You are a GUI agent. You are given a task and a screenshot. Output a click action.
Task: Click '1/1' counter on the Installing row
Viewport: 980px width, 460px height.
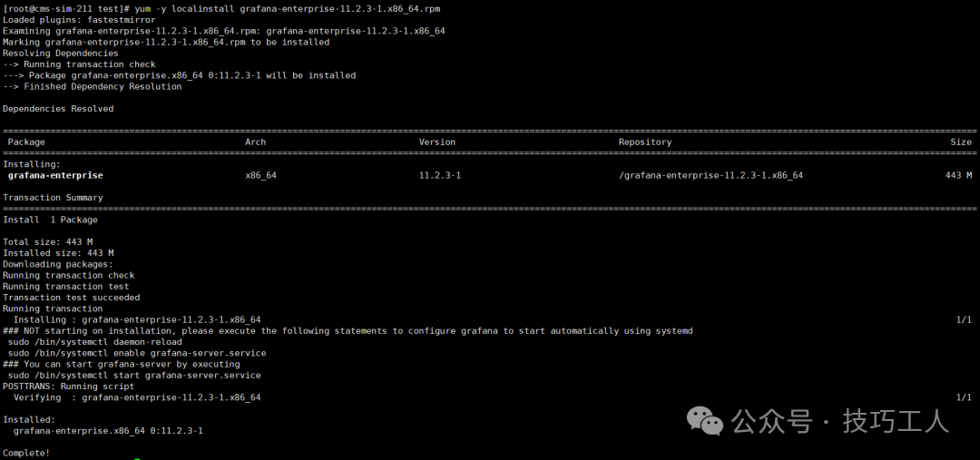(x=964, y=320)
